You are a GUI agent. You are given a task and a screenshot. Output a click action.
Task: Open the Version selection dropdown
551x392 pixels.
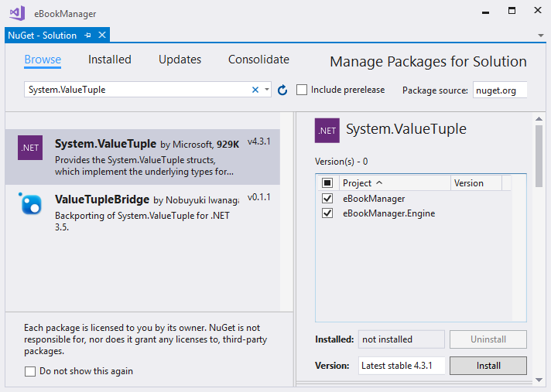[402, 366]
